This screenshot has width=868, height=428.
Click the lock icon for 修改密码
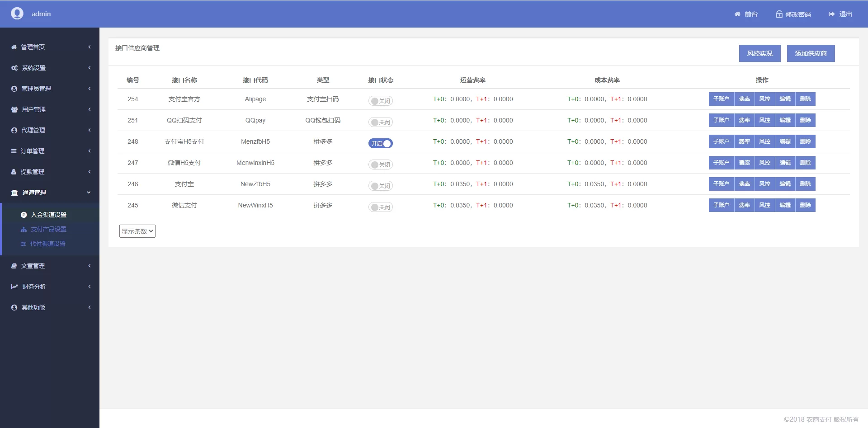coord(779,14)
